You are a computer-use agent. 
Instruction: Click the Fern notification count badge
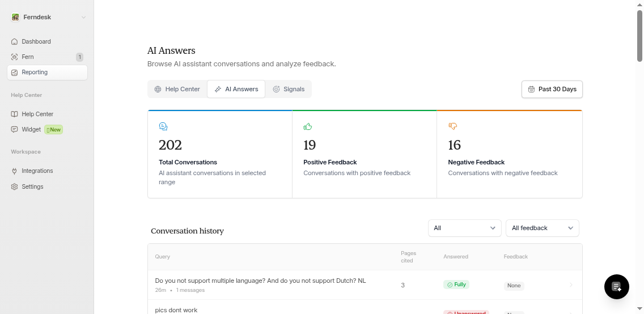click(x=79, y=57)
